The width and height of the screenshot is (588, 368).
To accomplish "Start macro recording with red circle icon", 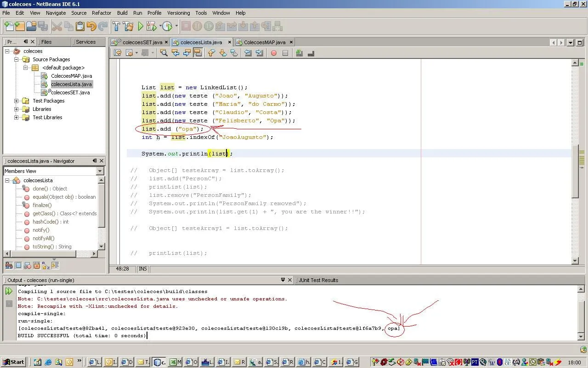I will [274, 53].
